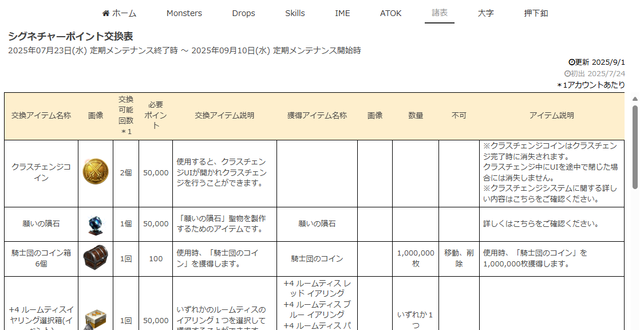Click the clock icon beside 初出 2025/7/24
The width and height of the screenshot is (644, 330).
click(568, 73)
